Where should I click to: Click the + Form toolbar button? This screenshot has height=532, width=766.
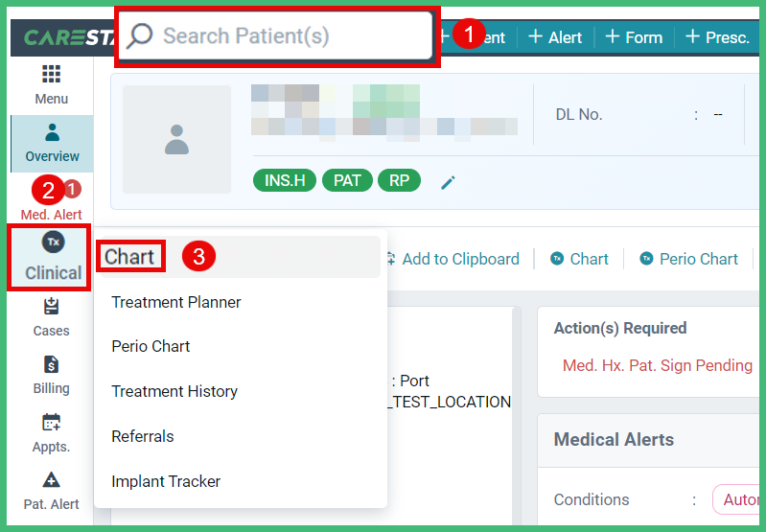pos(634,37)
